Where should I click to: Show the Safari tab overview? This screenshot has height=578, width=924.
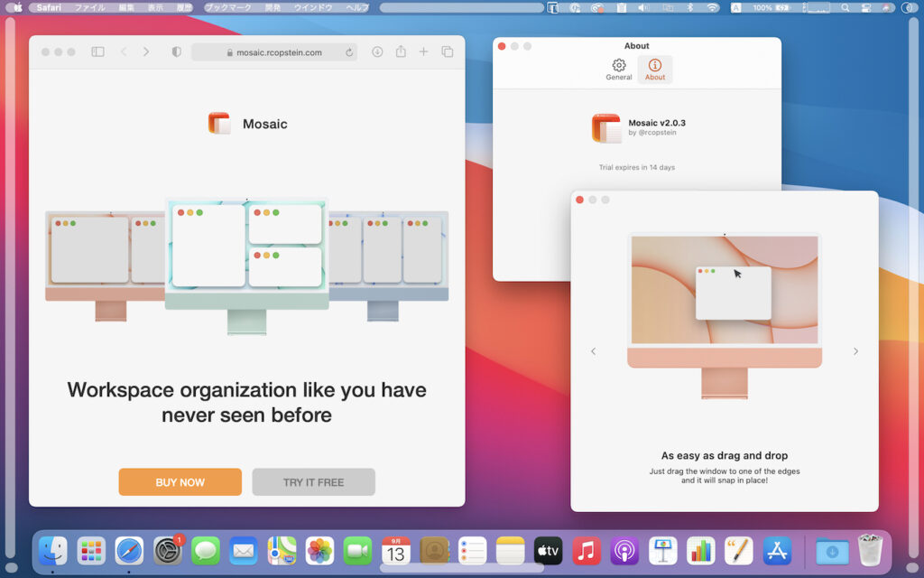[447, 52]
